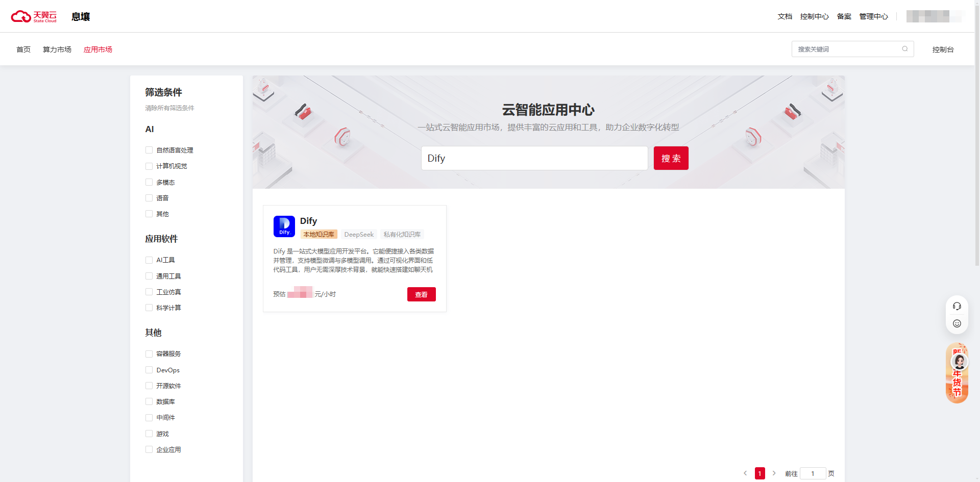
Task: Click page number 1 button
Action: pos(760,473)
